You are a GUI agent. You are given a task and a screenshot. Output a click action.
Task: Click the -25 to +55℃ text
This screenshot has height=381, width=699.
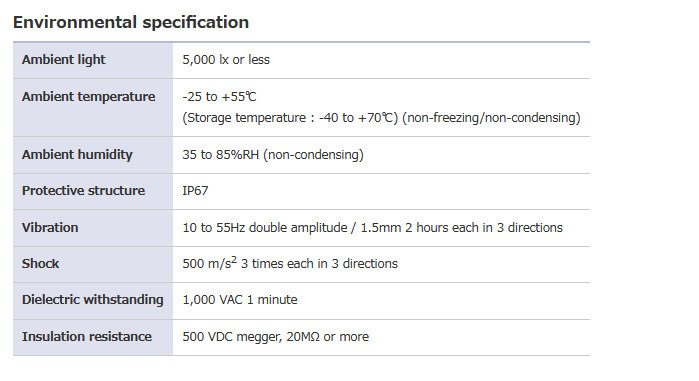tap(219, 97)
